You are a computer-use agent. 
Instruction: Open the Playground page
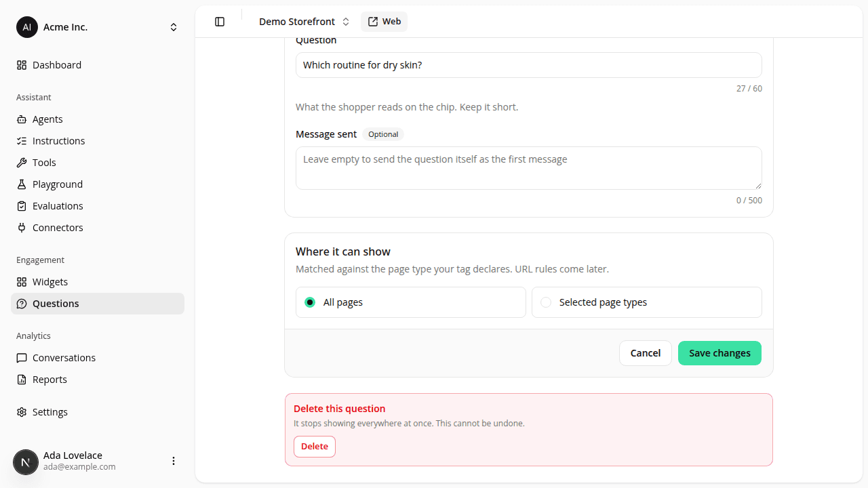(98, 184)
